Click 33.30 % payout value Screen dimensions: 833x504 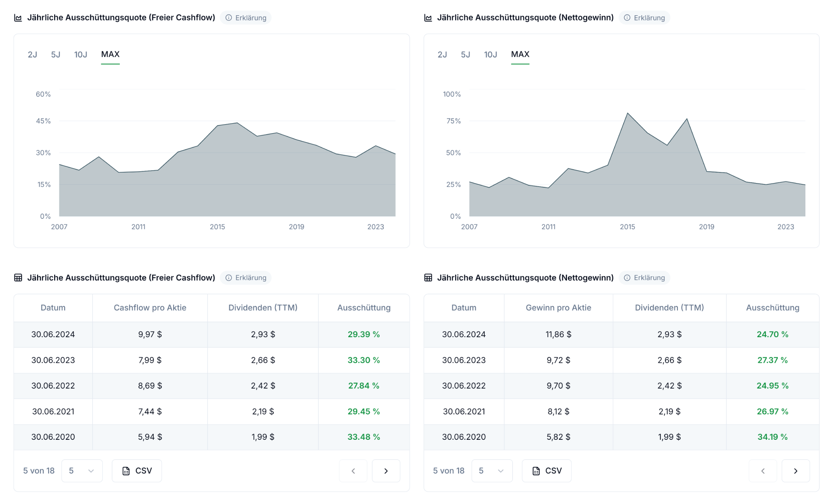(363, 360)
